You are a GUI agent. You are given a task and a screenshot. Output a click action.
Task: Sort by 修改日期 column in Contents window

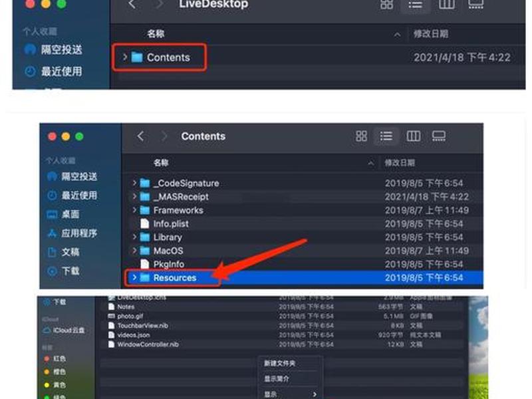coord(400,163)
